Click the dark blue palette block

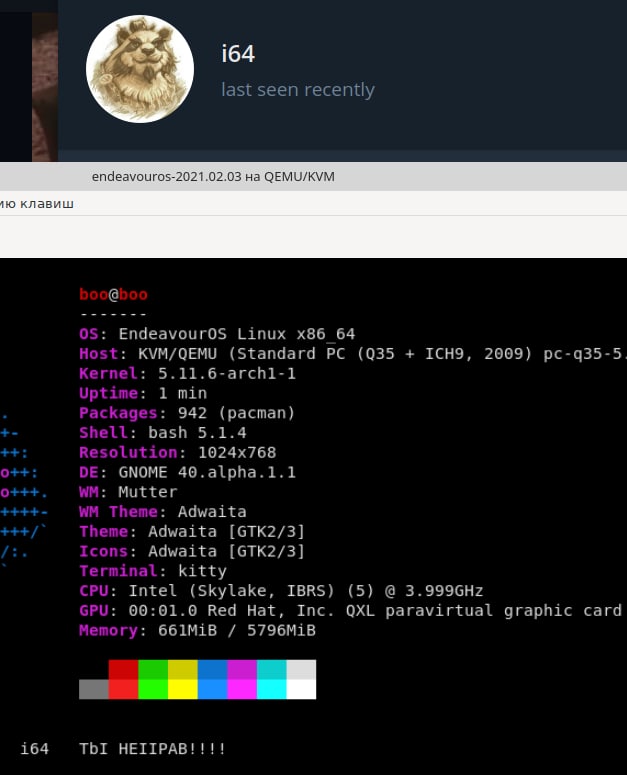pyautogui.click(x=212, y=669)
